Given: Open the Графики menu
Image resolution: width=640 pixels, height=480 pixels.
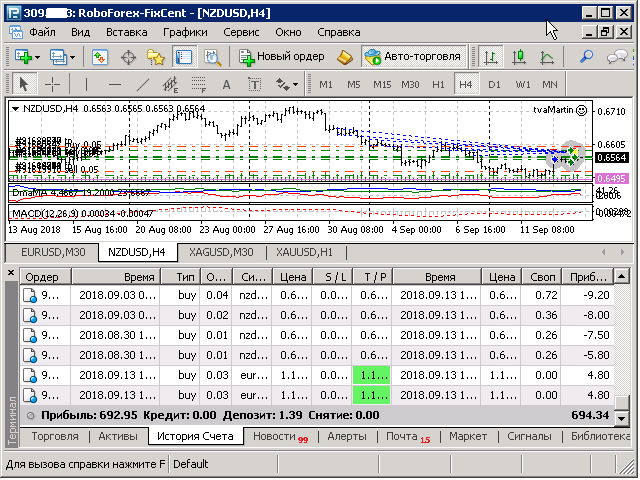Looking at the screenshot, I should [185, 32].
